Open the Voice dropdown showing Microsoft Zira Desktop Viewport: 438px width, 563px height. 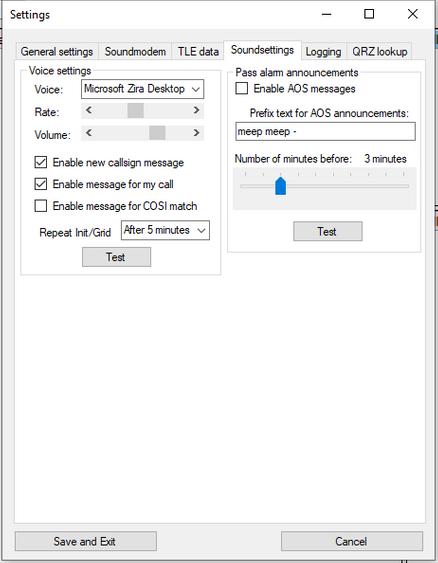tap(143, 89)
